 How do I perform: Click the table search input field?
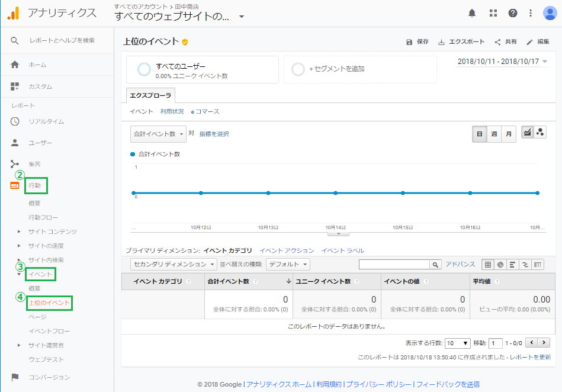tap(394, 265)
